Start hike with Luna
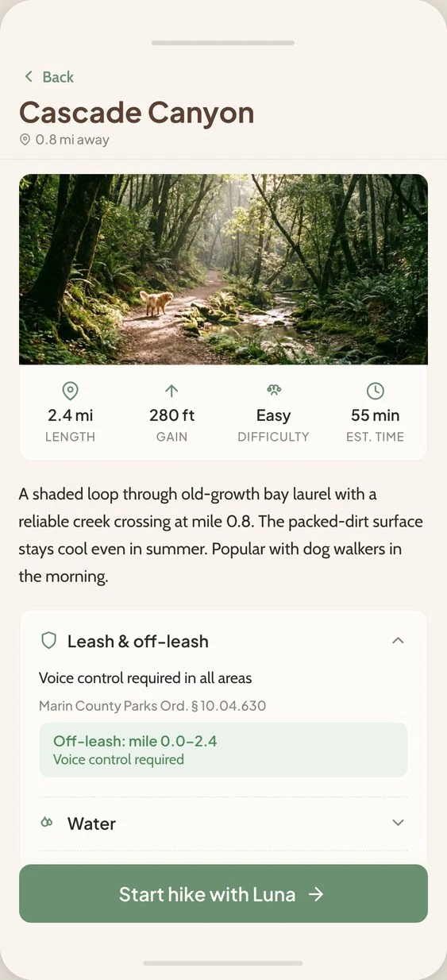This screenshot has height=980, width=447. coord(223,893)
